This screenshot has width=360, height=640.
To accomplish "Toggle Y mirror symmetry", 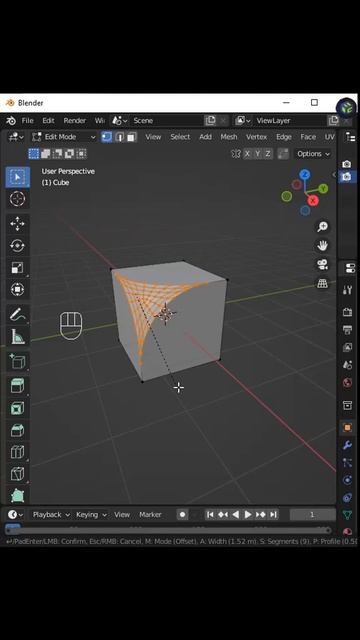I will click(258, 154).
